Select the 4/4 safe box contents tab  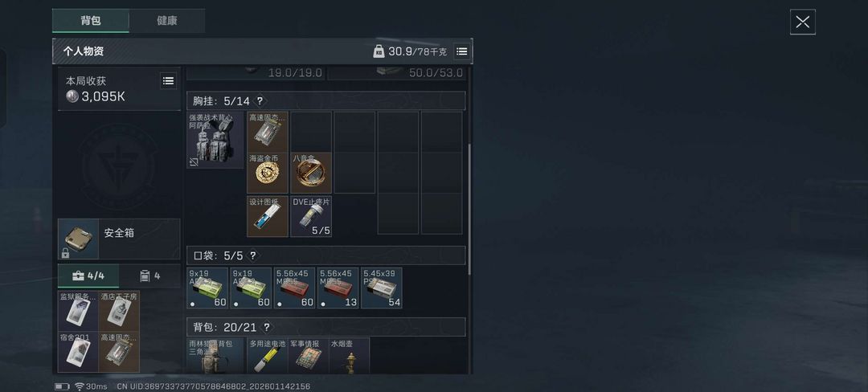coord(88,276)
